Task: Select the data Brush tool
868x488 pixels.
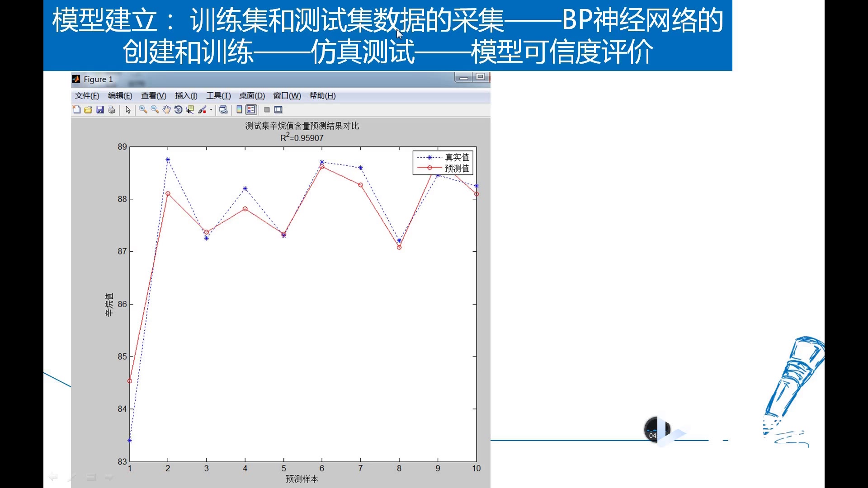Action: [202, 110]
